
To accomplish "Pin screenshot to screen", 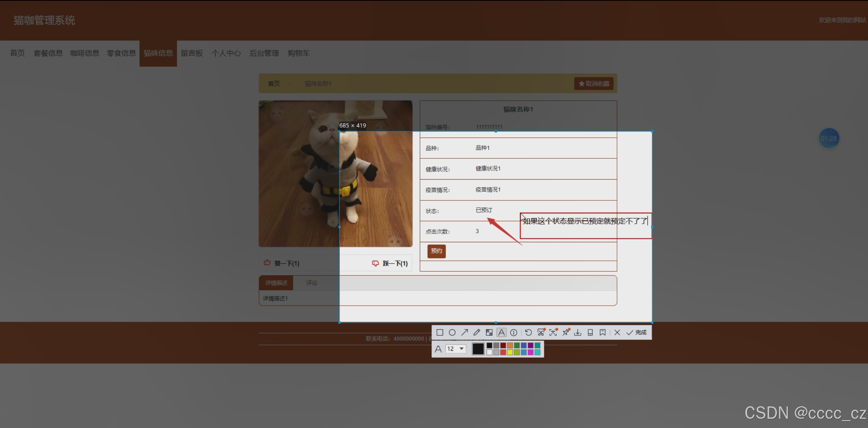I will click(566, 333).
